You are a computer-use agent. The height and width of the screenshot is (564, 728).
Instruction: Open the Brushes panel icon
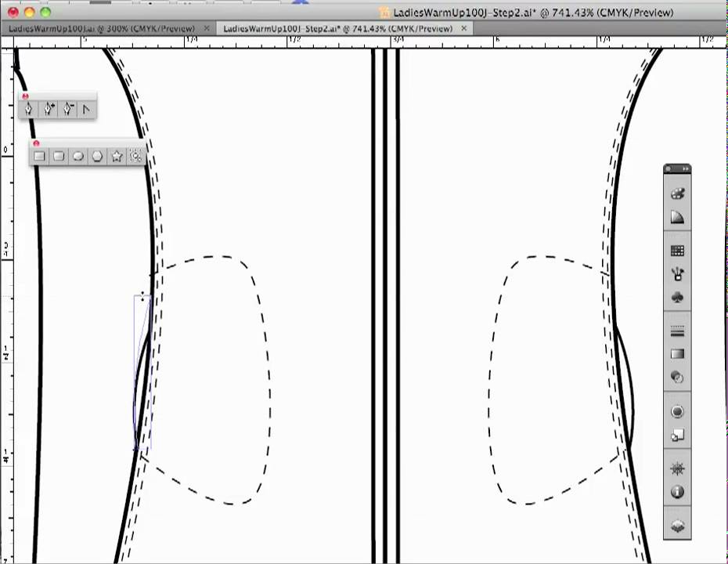(677, 274)
